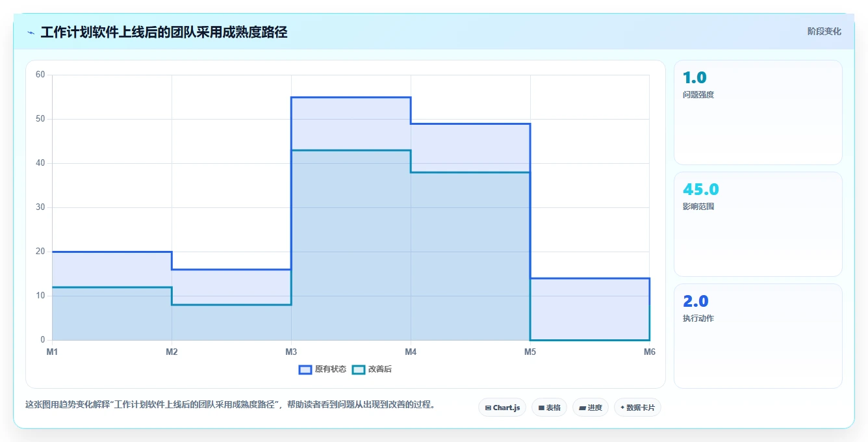Click the 1.0 value text
Screen dimensions: 868x442
click(x=695, y=78)
